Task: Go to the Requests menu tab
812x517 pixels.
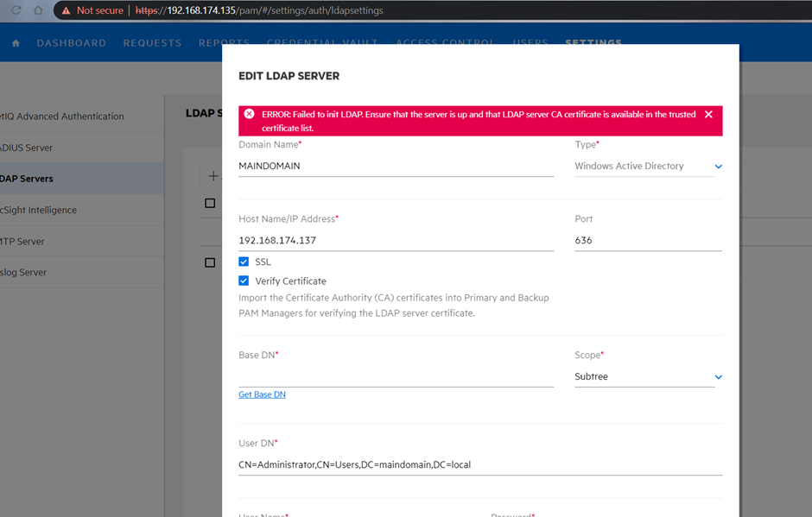Action: click(152, 43)
